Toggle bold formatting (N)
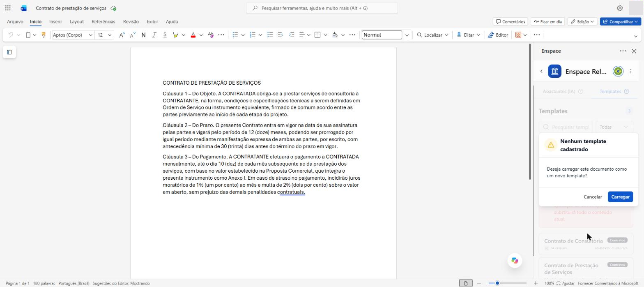Screen dimensions: 644x287 point(143,35)
